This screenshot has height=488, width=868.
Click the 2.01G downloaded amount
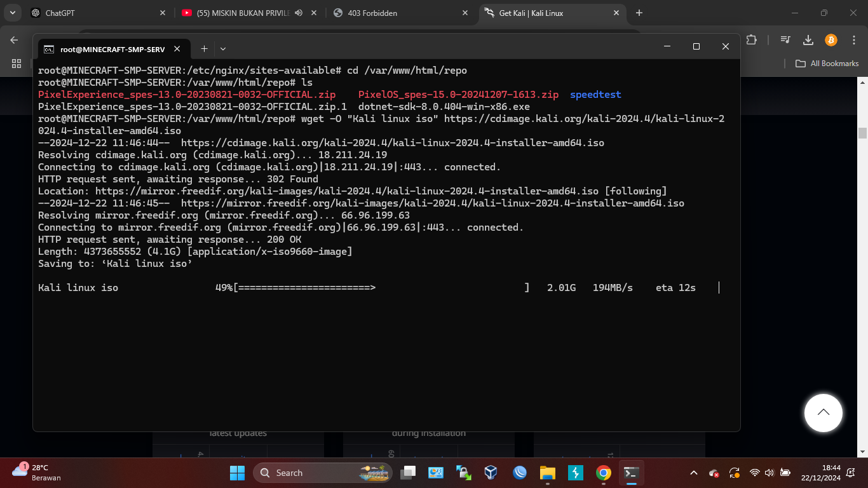coord(561,288)
